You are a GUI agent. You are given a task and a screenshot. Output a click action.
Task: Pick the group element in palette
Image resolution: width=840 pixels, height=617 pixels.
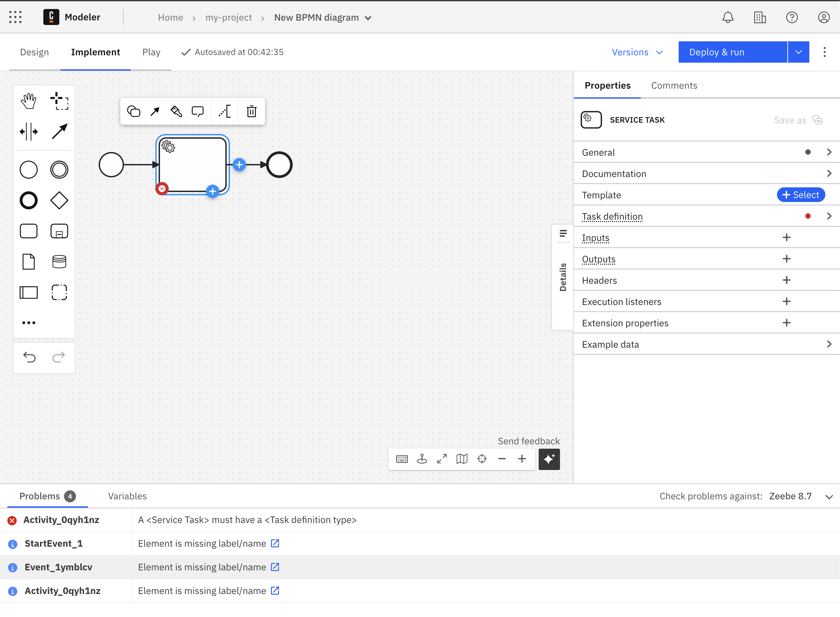point(59,292)
